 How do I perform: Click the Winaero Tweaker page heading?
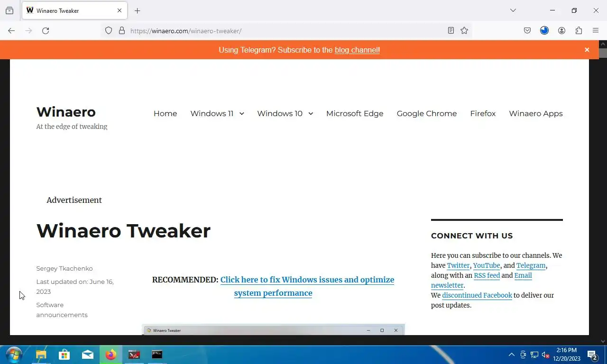click(x=123, y=231)
